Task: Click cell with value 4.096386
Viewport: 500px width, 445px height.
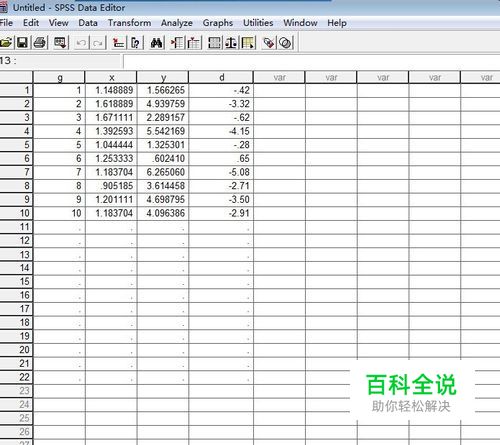Action: pos(163,213)
